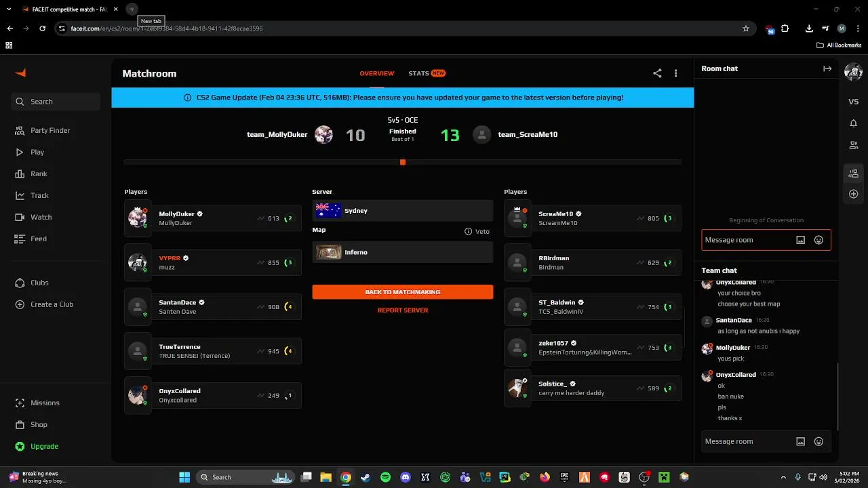Open Steam from the taskbar

(366, 477)
